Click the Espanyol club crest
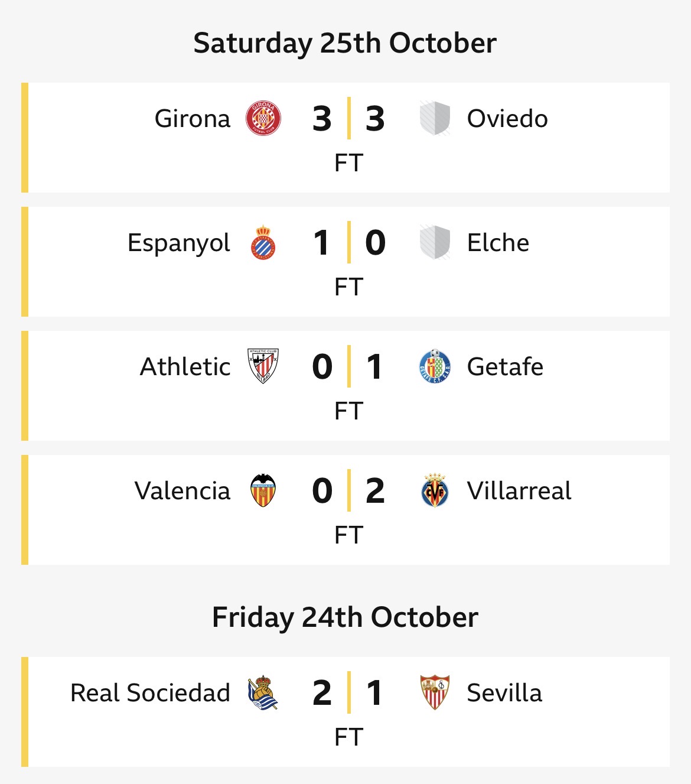 (263, 242)
